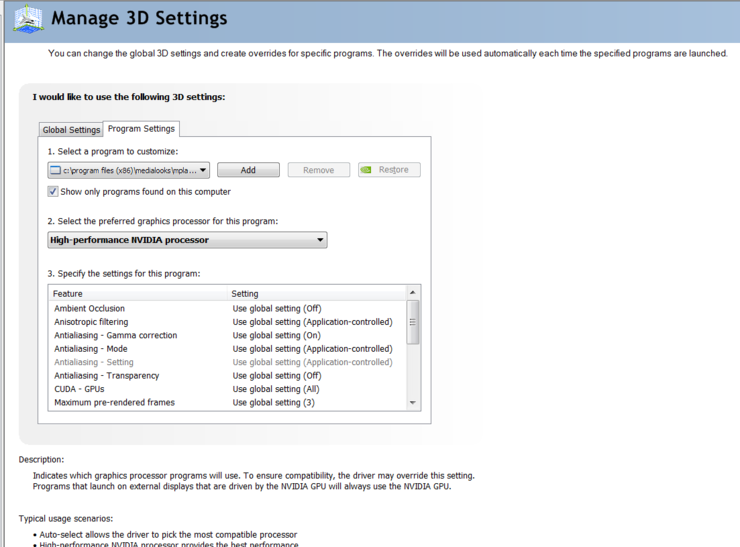Click the NVIDIA logo icon on Restore button
The image size is (740, 547).
click(366, 170)
